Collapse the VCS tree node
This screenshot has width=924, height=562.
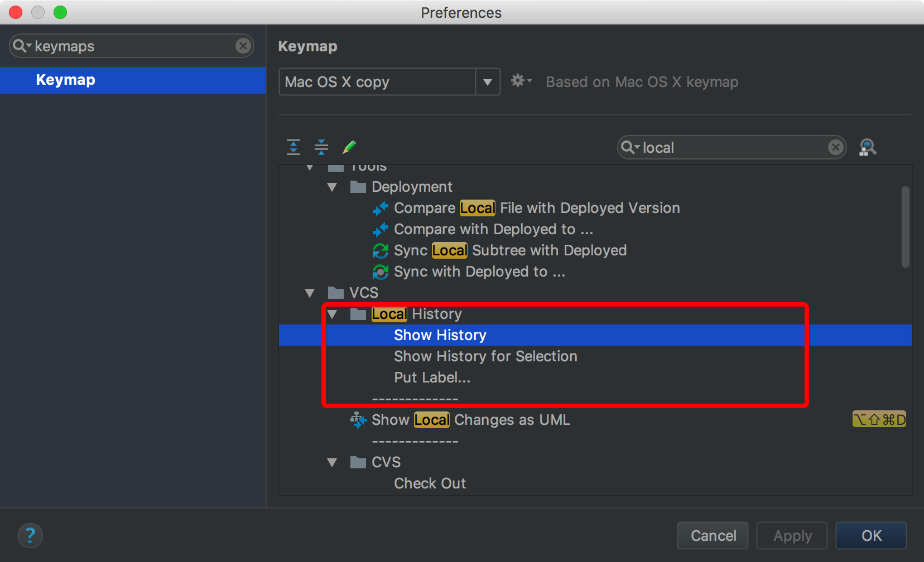coord(310,293)
